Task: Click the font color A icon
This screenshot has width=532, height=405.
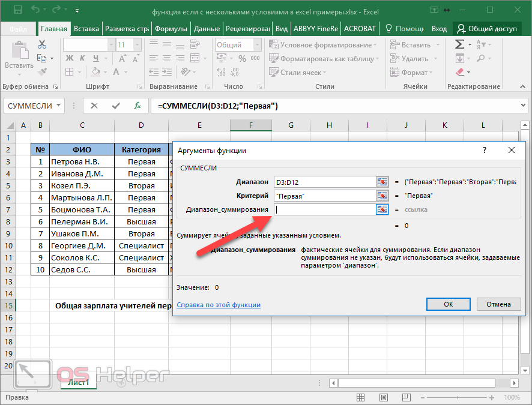Action: 116,72
